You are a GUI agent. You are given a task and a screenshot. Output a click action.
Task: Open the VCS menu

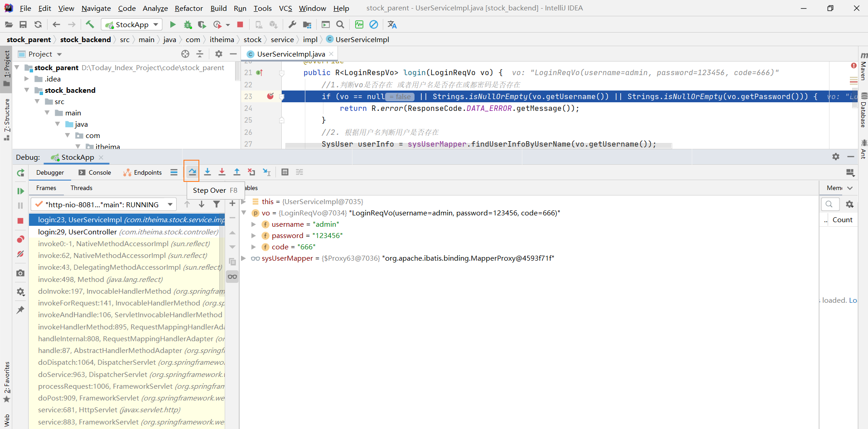click(x=285, y=8)
